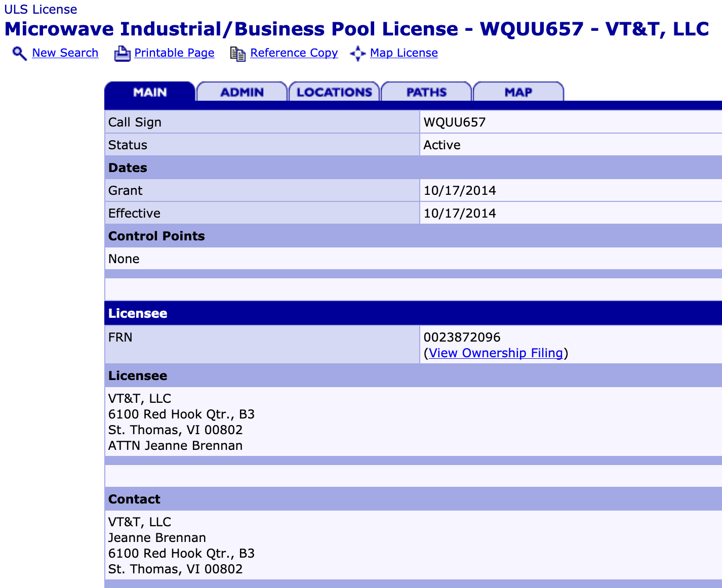Open the Reference Copy link
Image resolution: width=722 pixels, height=588 pixels.
294,53
